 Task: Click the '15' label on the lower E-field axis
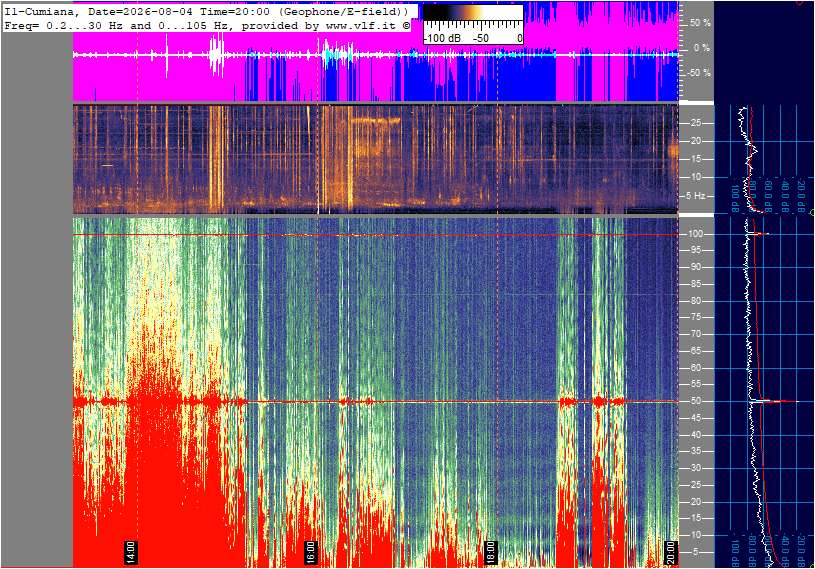(x=694, y=518)
